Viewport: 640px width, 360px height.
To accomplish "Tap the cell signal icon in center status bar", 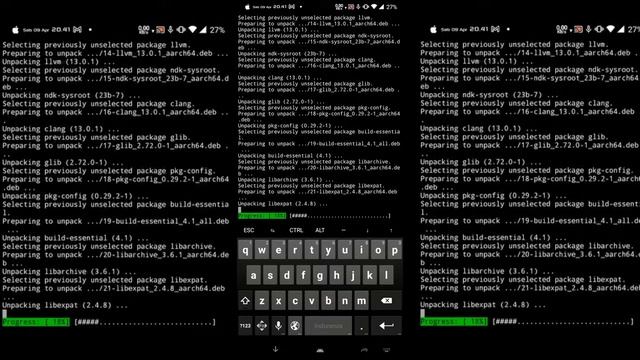I will click(x=382, y=7).
